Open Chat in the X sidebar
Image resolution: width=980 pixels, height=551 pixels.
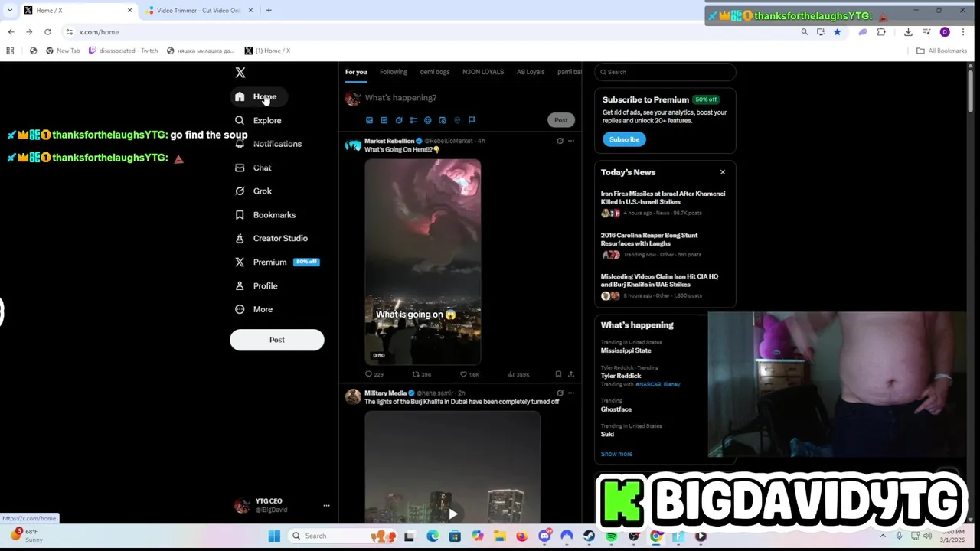(253, 168)
